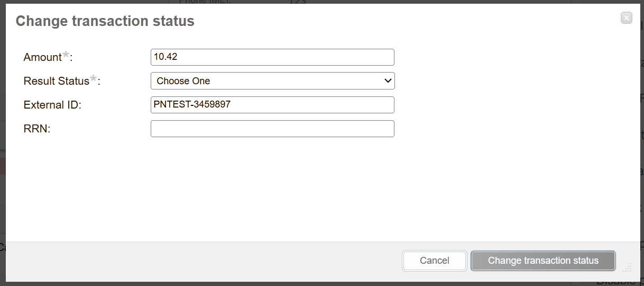Click the Result Status label
644x286 pixels.
click(57, 81)
